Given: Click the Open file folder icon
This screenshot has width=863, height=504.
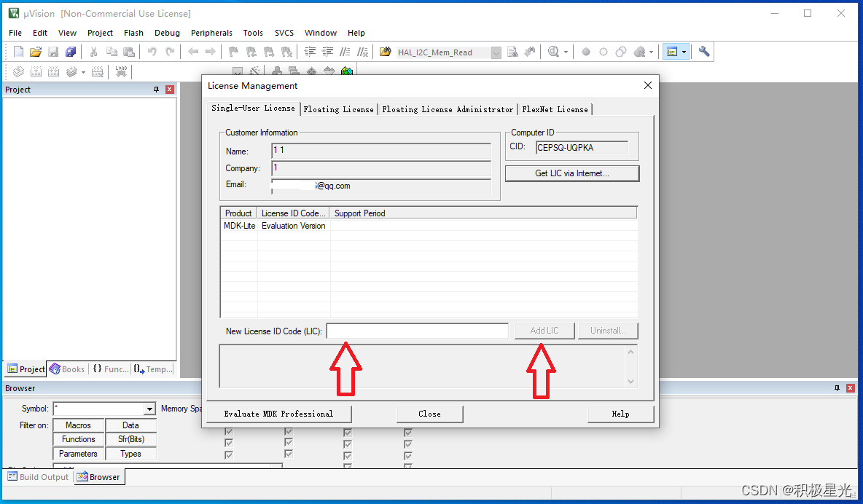Looking at the screenshot, I should [36, 52].
